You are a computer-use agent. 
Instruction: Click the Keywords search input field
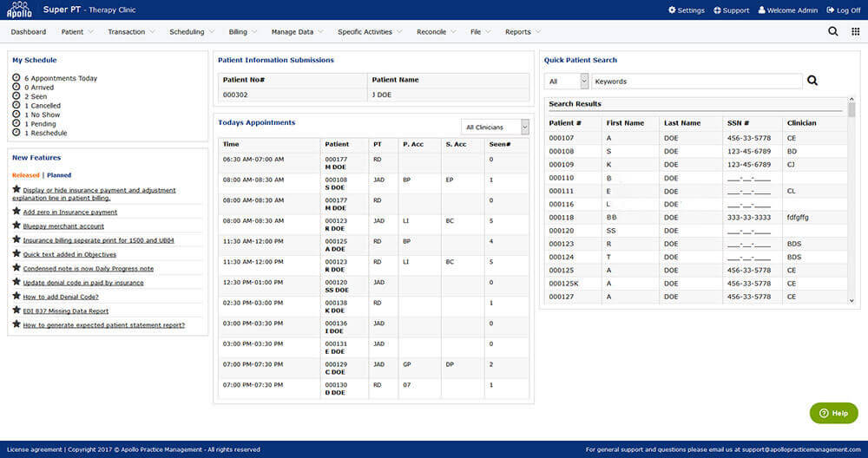pyautogui.click(x=696, y=81)
